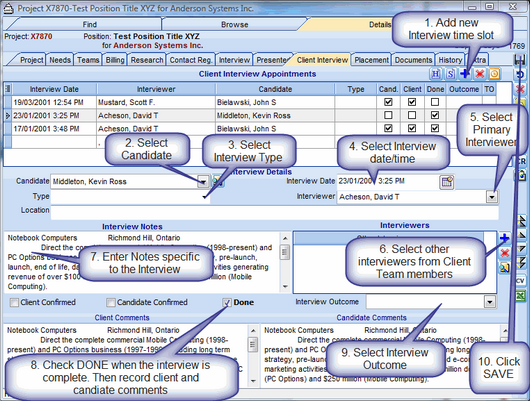This screenshot has width=530, height=401.
Task: Toggle Cand. checkbox for the 19/03/2001 row
Action: [388, 102]
